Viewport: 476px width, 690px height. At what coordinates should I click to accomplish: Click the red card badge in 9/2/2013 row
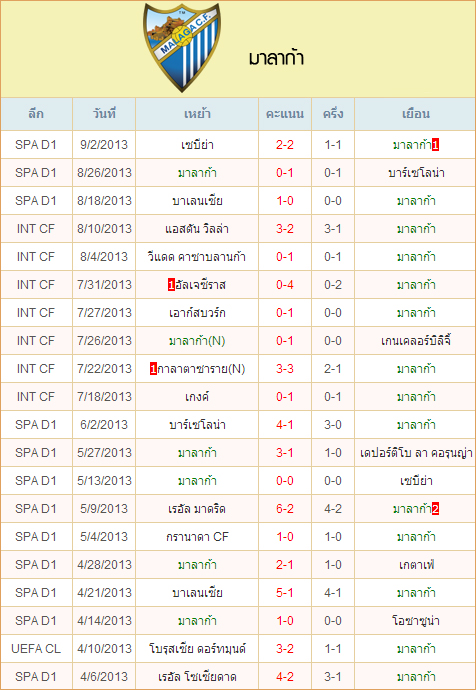coord(435,145)
